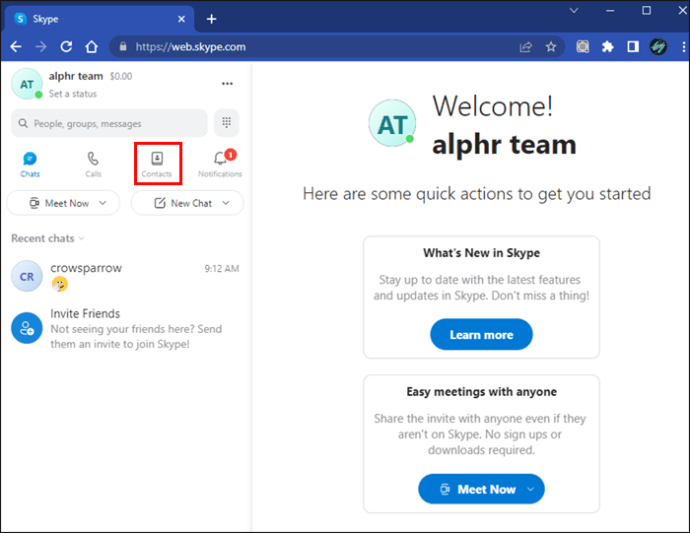This screenshot has height=533, width=690.
Task: Select the Skype browser tab
Action: point(100,19)
